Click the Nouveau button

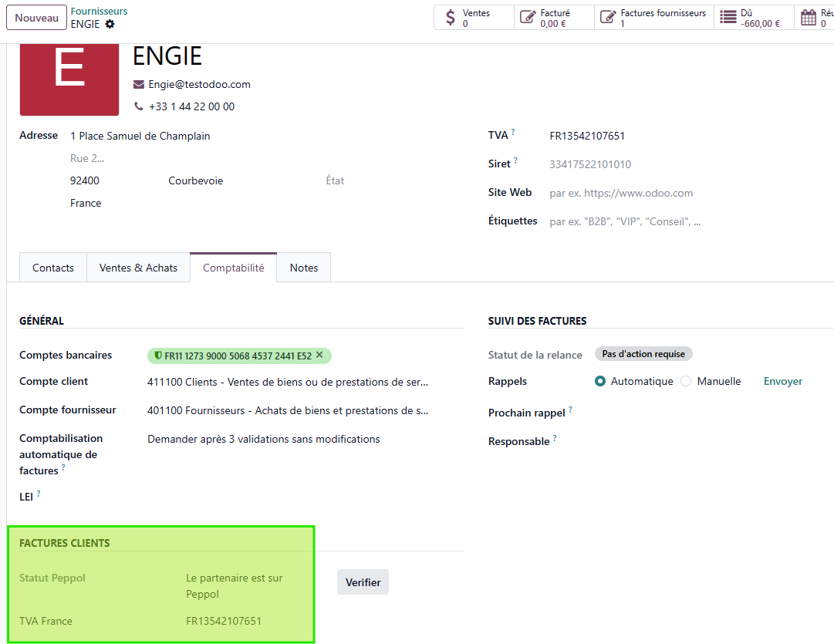point(37,18)
